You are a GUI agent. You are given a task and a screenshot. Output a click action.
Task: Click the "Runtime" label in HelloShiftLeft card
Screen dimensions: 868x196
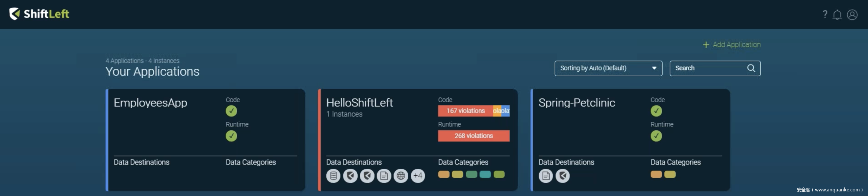[449, 125]
